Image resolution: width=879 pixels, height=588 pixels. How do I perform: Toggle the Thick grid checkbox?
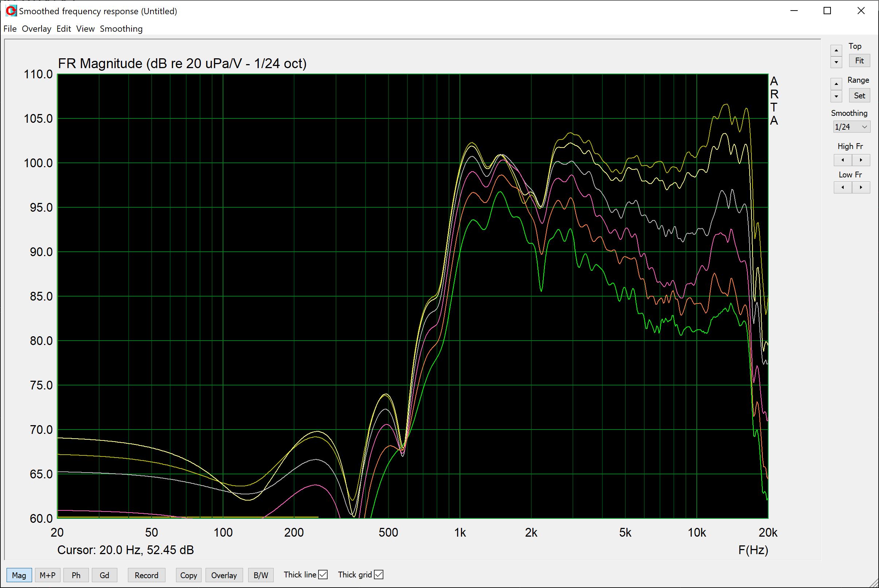point(379,575)
